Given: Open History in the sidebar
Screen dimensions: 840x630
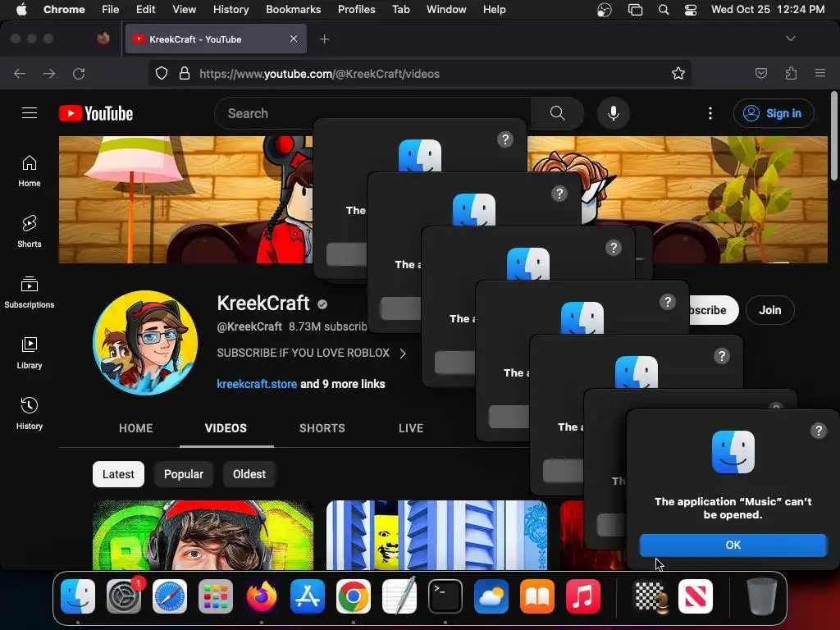Looking at the screenshot, I should coord(30,413).
